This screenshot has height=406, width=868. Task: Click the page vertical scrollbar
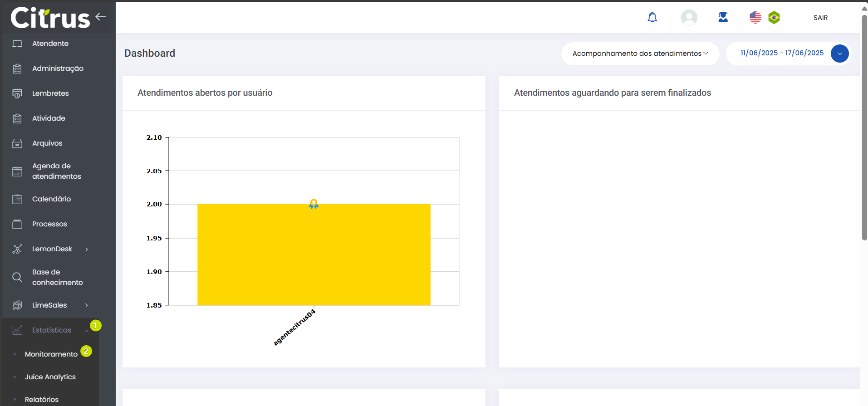(x=864, y=127)
